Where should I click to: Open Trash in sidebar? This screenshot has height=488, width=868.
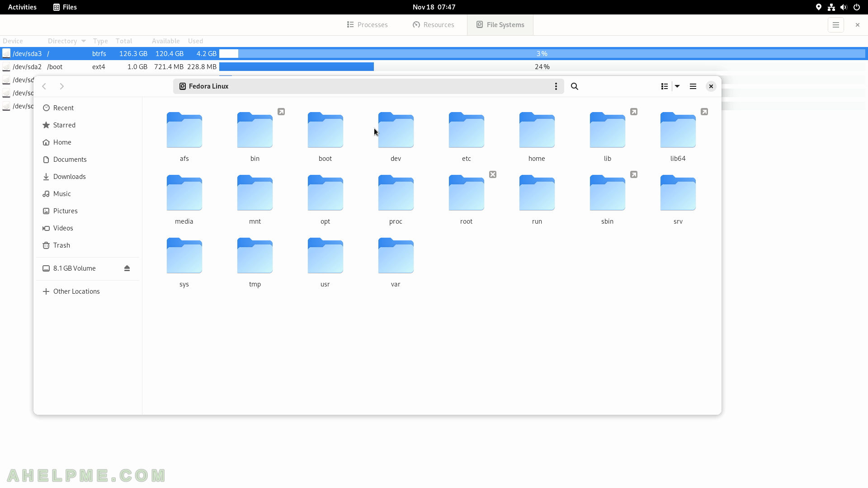[x=88, y=245]
